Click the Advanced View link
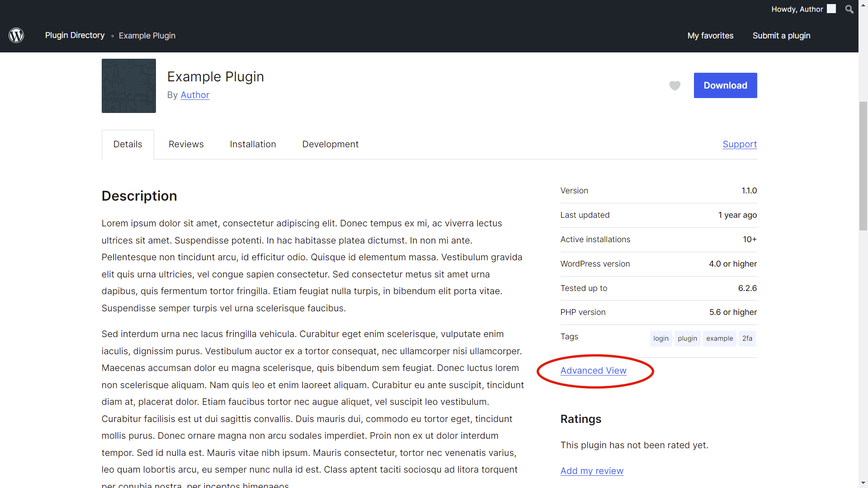This screenshot has width=868, height=488. point(593,371)
